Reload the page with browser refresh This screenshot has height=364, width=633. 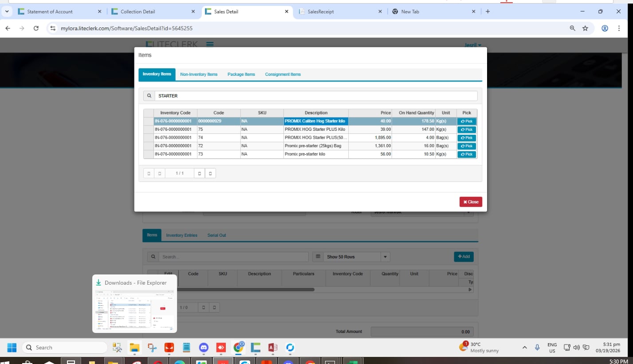click(x=36, y=28)
